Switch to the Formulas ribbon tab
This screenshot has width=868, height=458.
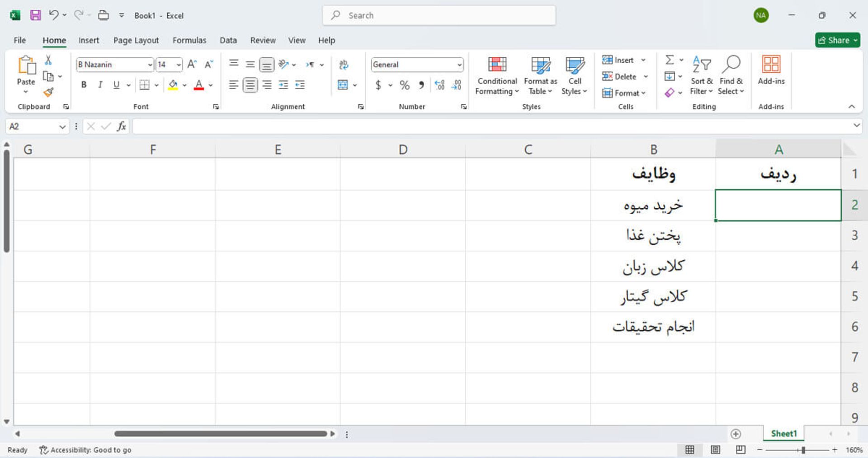[x=189, y=40]
